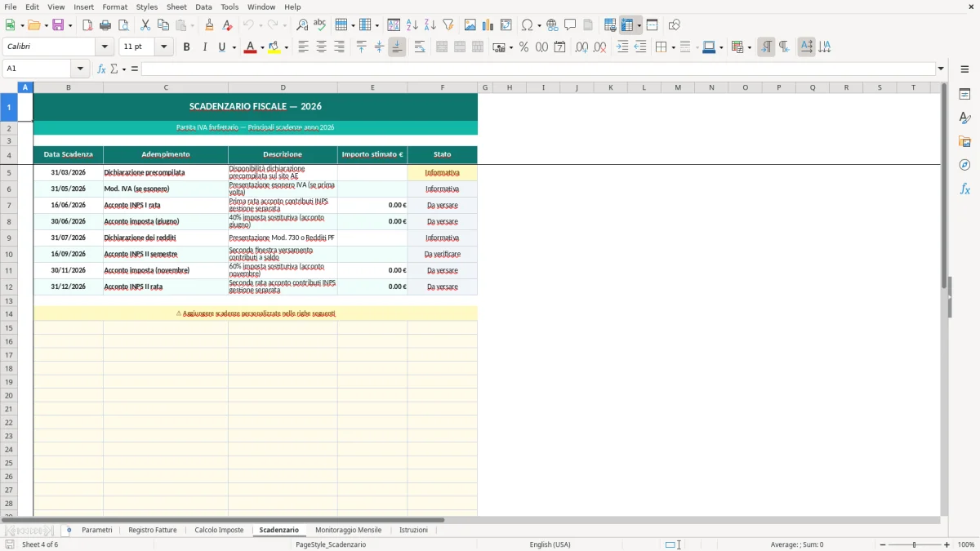
Task: Toggle Align Bottom vertical alignment
Action: click(397, 47)
